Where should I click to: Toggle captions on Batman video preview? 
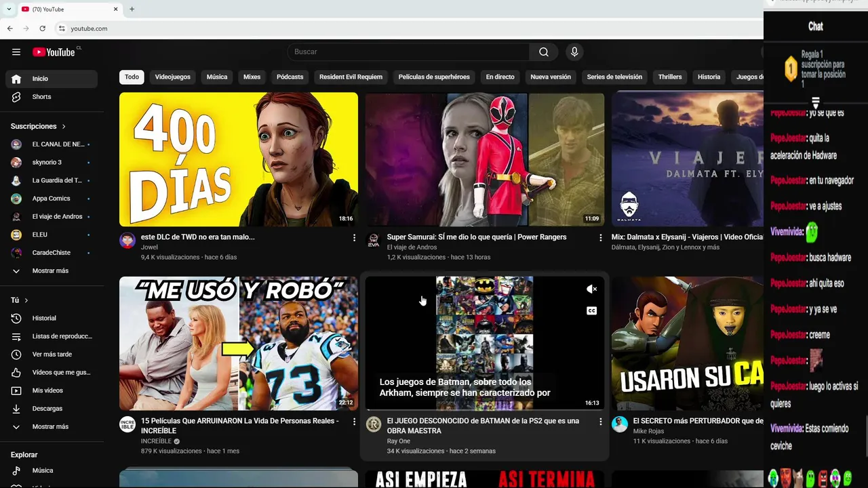pos(591,311)
